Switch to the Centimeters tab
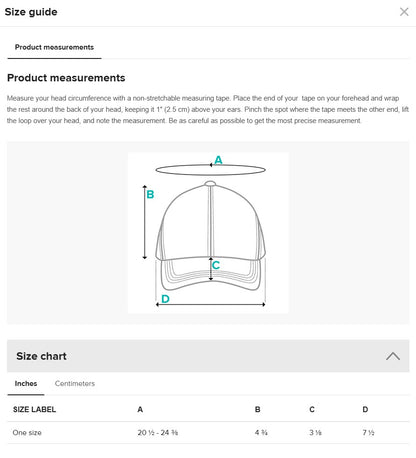This screenshot has width=416, height=458. [75, 383]
